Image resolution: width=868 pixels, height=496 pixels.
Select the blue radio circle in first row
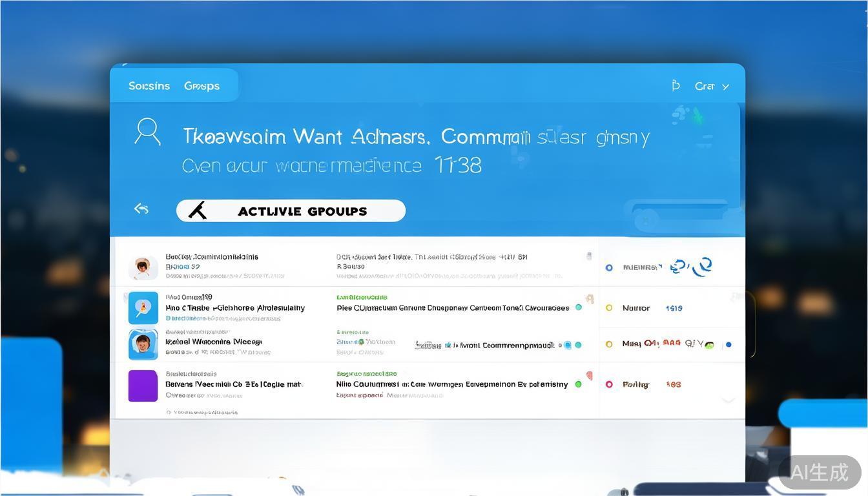[x=609, y=267]
